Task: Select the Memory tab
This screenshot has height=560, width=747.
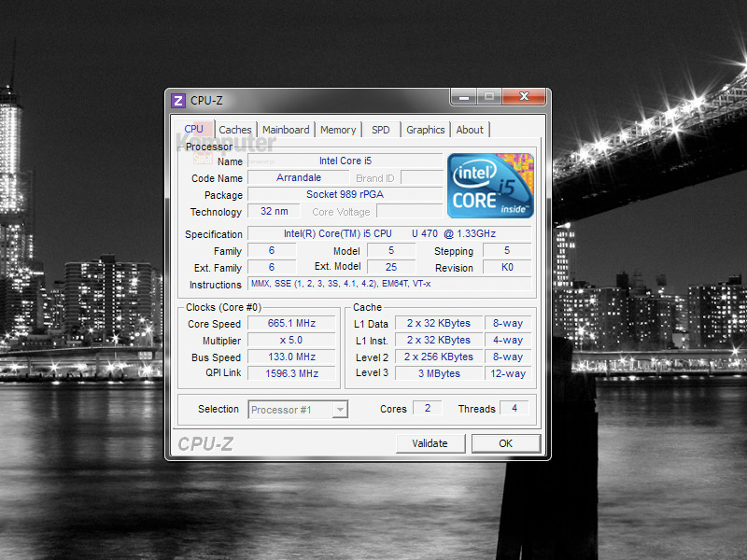Action: click(338, 130)
